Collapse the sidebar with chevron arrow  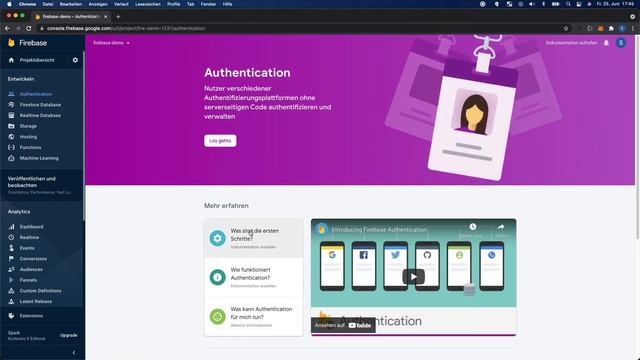pyautogui.click(x=74, y=353)
